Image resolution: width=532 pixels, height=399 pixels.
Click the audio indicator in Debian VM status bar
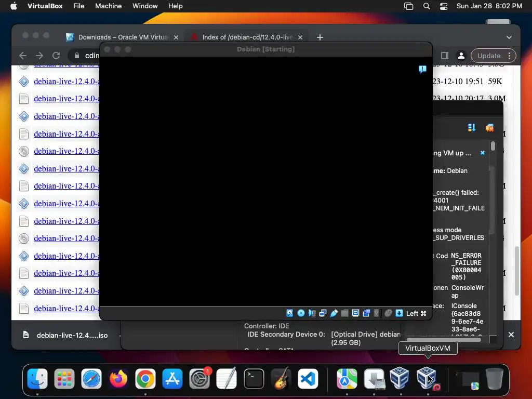click(312, 313)
